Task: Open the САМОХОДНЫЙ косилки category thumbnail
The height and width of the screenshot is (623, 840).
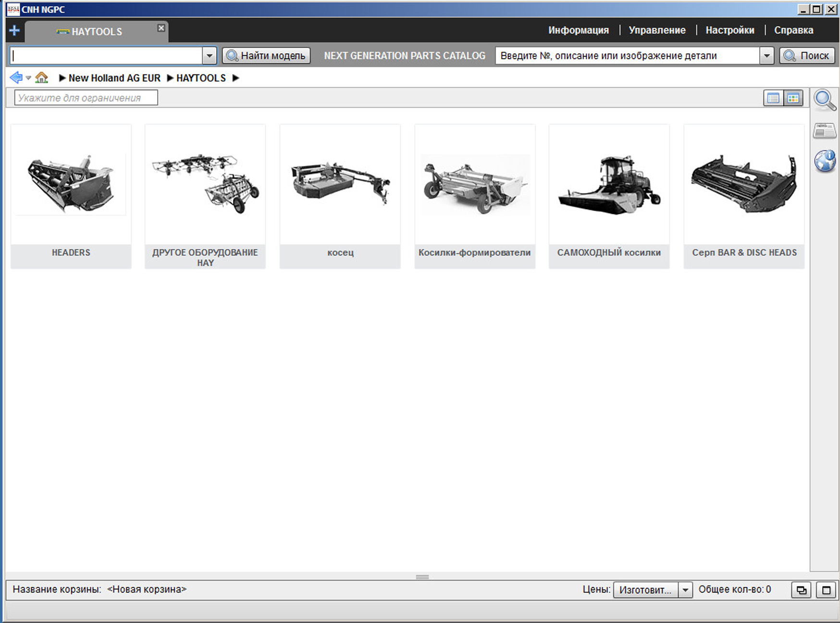Action: (x=609, y=192)
